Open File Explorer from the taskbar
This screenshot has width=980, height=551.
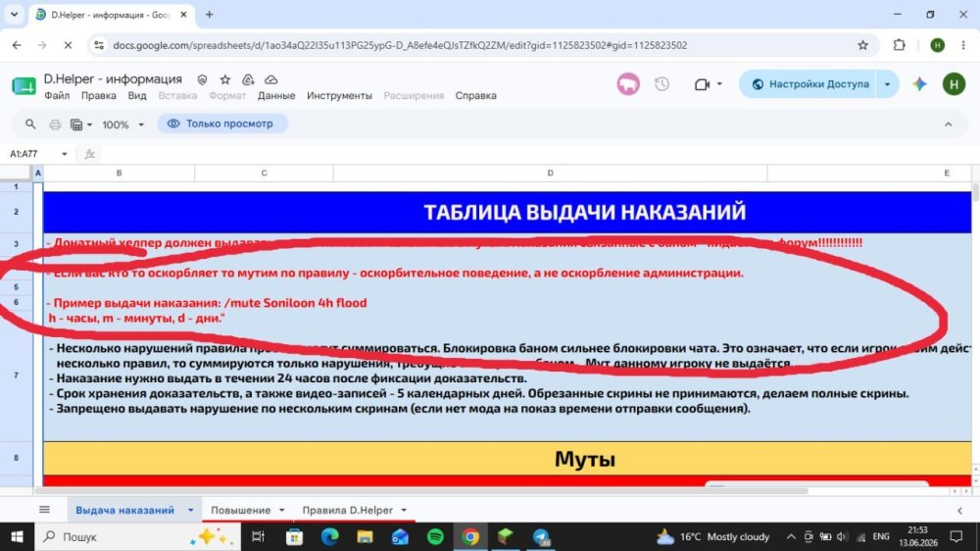point(365,536)
